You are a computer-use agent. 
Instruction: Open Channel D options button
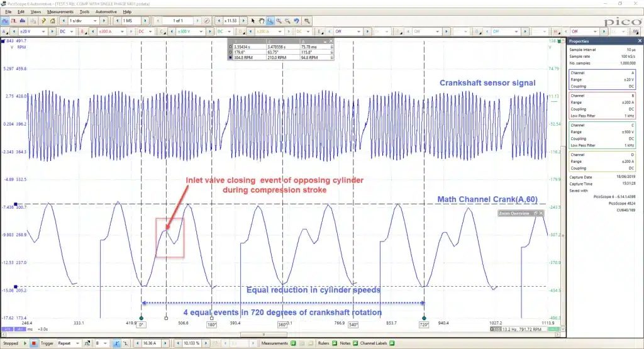241,31
